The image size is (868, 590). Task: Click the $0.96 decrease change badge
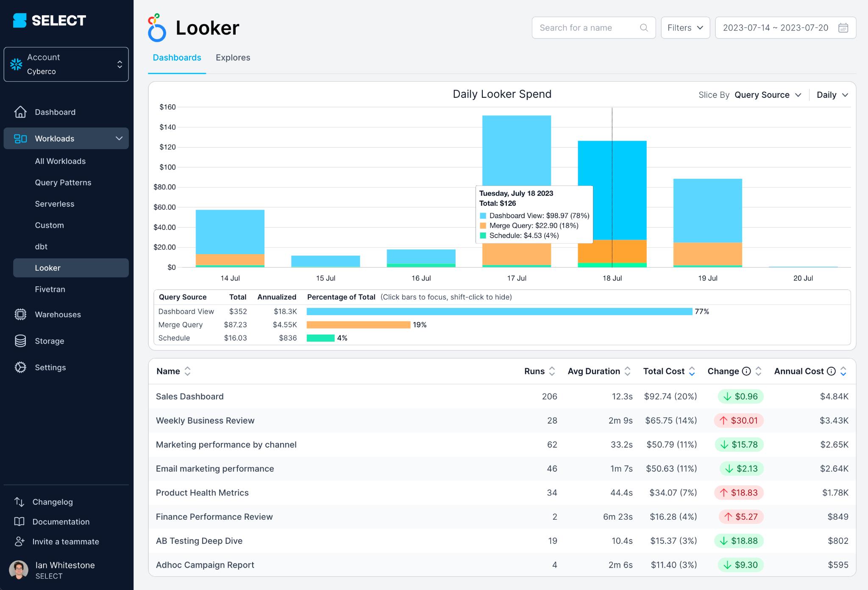click(740, 396)
